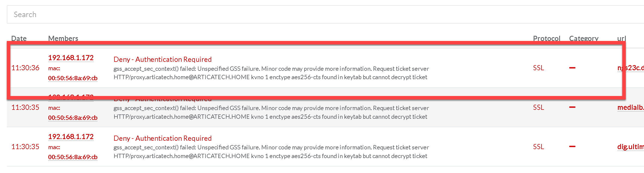Open IP 192.168.1.172 in the dig.ultim row

click(x=71, y=137)
